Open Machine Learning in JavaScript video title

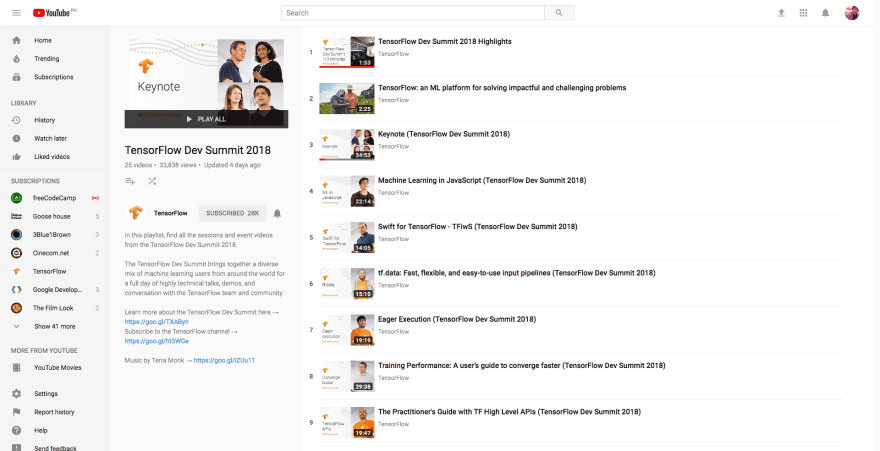482,181
